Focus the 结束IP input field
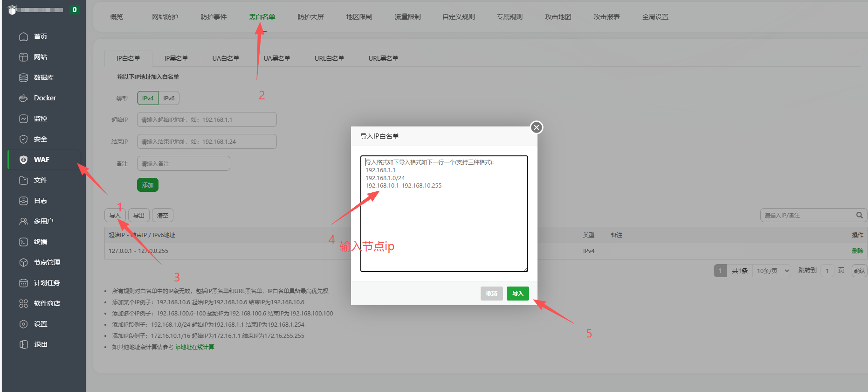868x392 pixels. tap(207, 141)
